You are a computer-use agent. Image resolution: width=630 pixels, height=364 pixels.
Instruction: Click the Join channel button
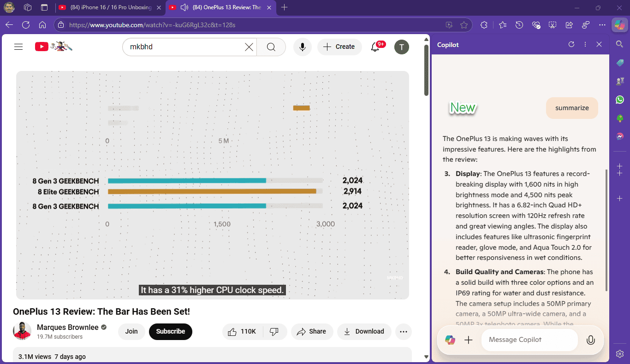[x=131, y=331]
